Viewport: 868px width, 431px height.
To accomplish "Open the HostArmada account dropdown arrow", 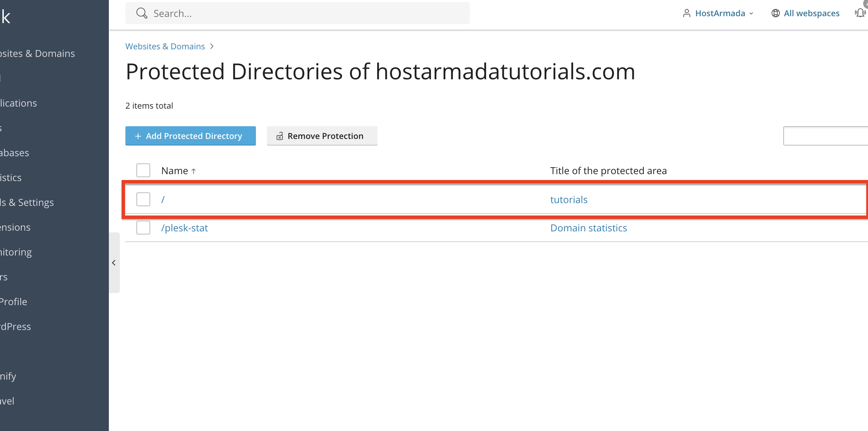I will [x=752, y=14].
